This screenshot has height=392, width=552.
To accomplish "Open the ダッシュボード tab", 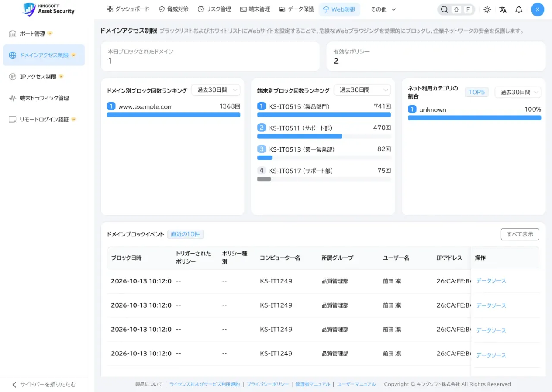I will (x=128, y=9).
